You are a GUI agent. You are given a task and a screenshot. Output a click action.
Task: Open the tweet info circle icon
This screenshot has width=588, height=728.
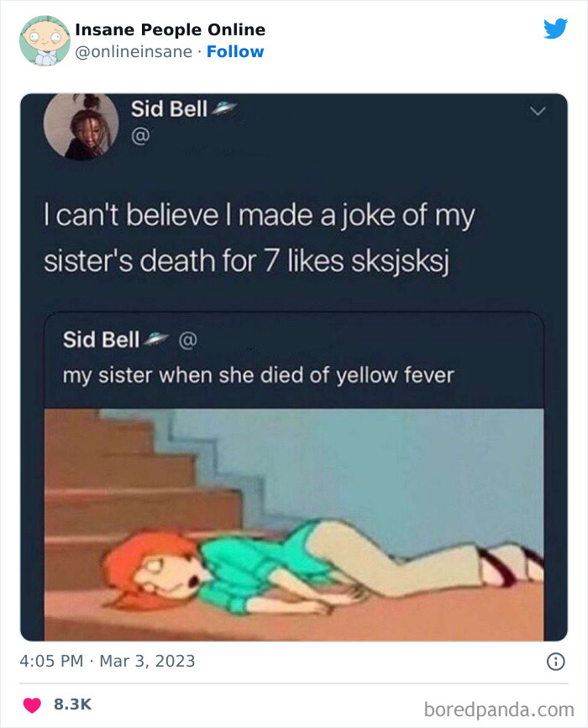click(x=555, y=661)
